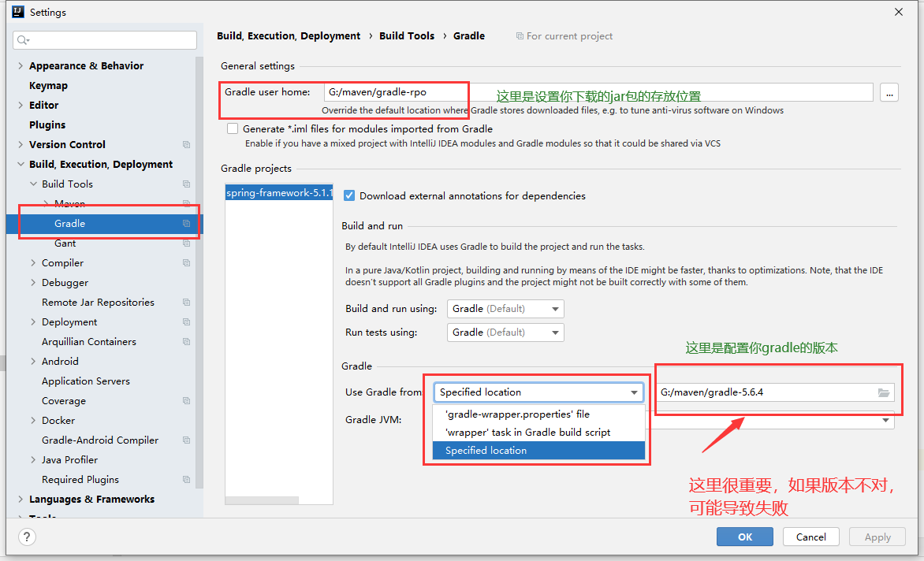Expand the Deployment node
Image resolution: width=924 pixels, height=561 pixels.
click(x=34, y=322)
